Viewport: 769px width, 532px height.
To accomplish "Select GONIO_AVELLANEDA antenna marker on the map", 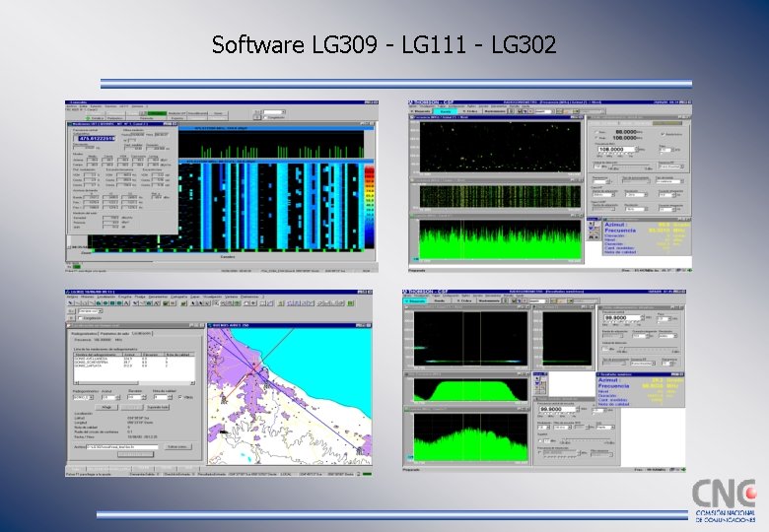I will point(267,385).
